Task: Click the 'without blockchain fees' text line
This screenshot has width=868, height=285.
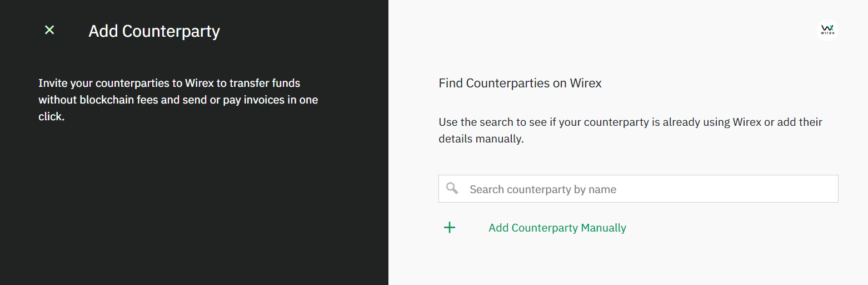Action: (178, 100)
